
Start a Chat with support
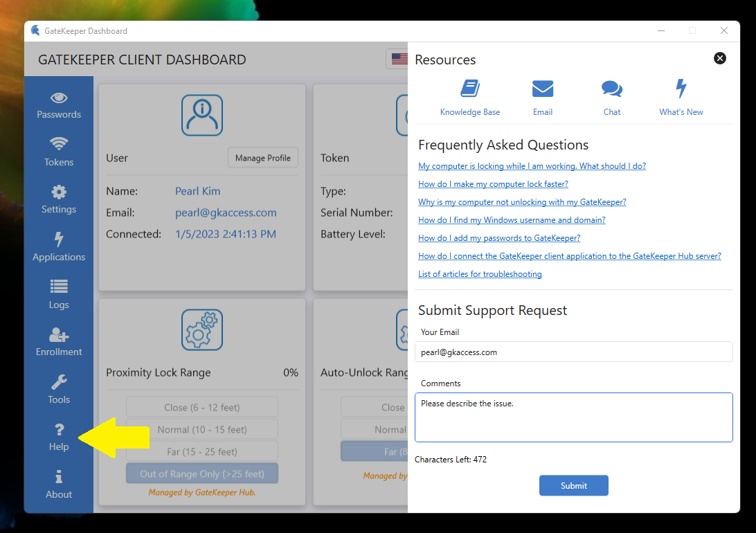tap(612, 98)
